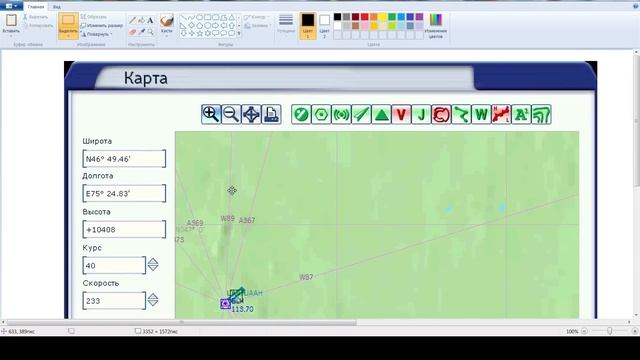Image resolution: width=640 pixels, height=360 pixels.
Task: Toggle the green compass airports icon
Action: [301, 114]
